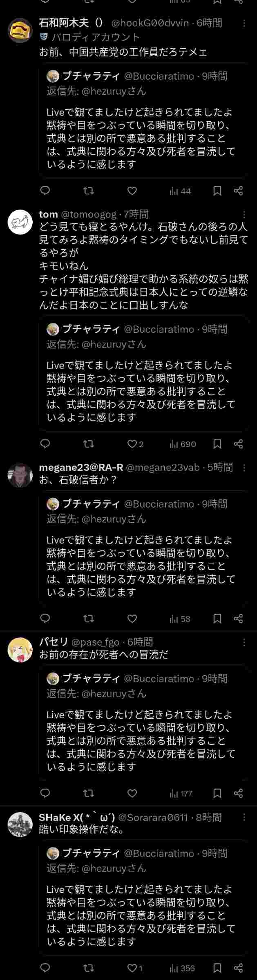
Task: Expand more menu on パセリ's post
Action: click(244, 642)
